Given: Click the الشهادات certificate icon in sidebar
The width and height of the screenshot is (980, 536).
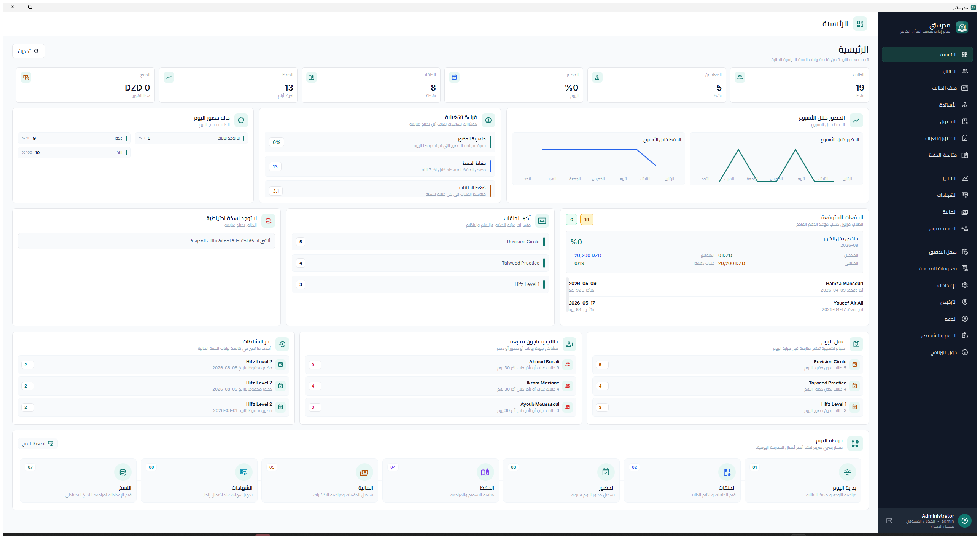Looking at the screenshot, I should [x=965, y=195].
